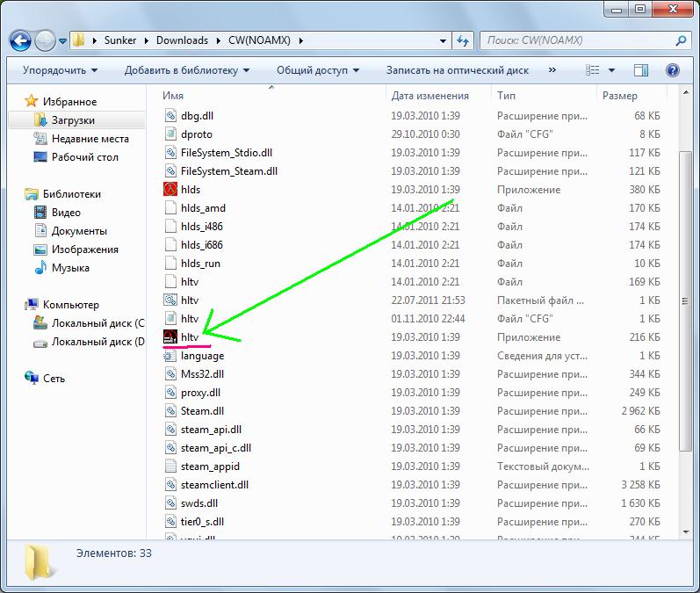Expand the Добавить в библиотеку dropdown
Screen dimensions: 700x593
187,70
